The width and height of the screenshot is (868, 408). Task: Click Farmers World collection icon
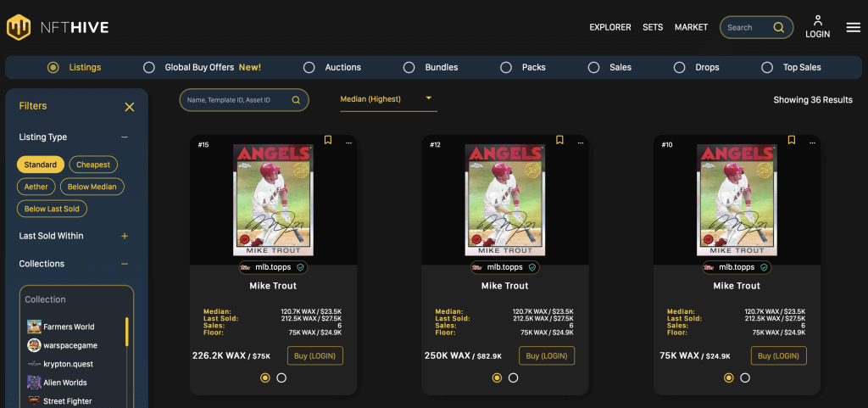click(x=34, y=327)
